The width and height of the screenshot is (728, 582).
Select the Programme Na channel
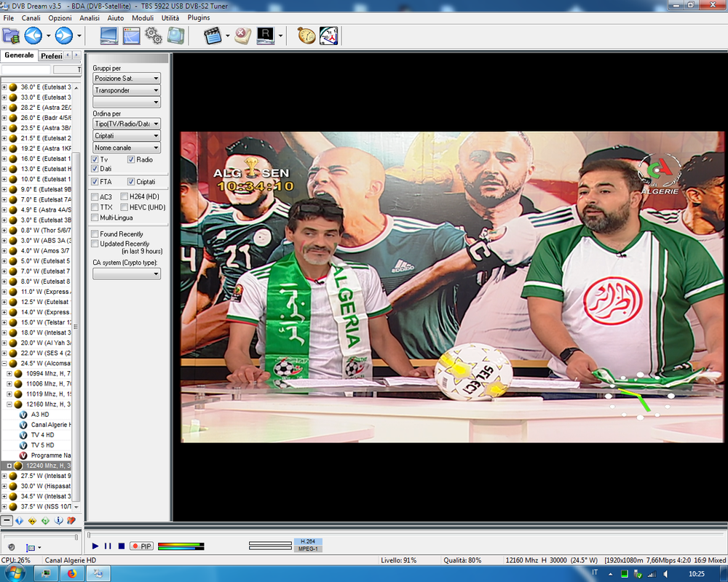[51, 455]
